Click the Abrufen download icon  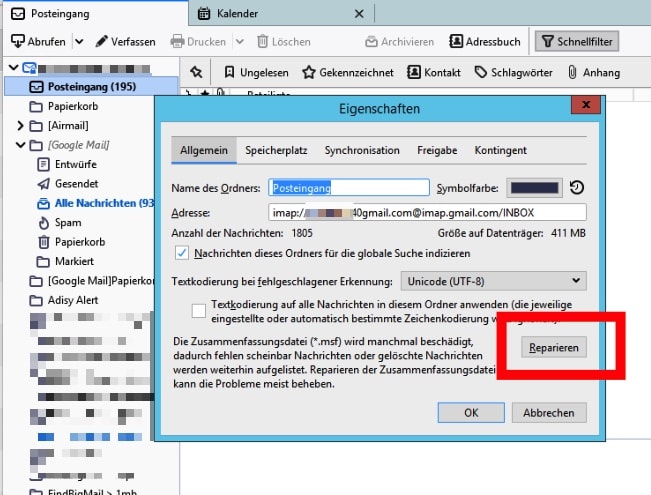[18, 42]
